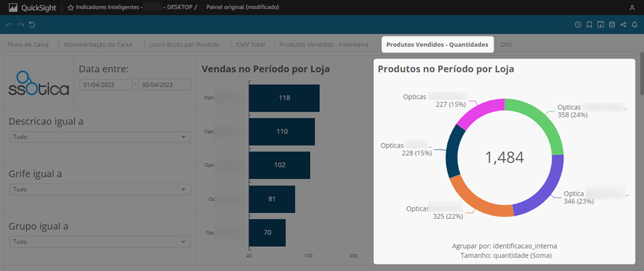
Task: Open the user profile icon
Action: (632, 7)
